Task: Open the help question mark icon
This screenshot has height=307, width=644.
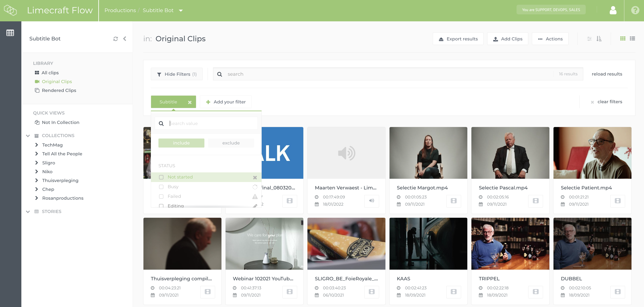Action: click(x=635, y=10)
